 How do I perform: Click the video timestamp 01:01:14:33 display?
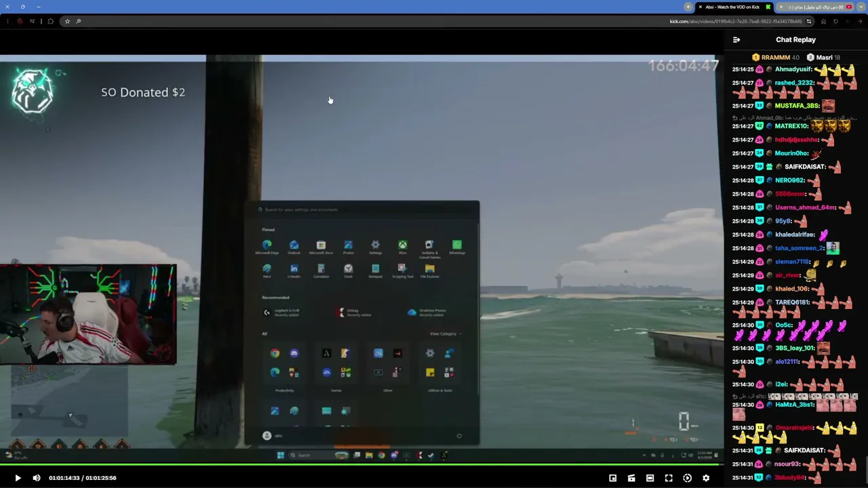64,478
